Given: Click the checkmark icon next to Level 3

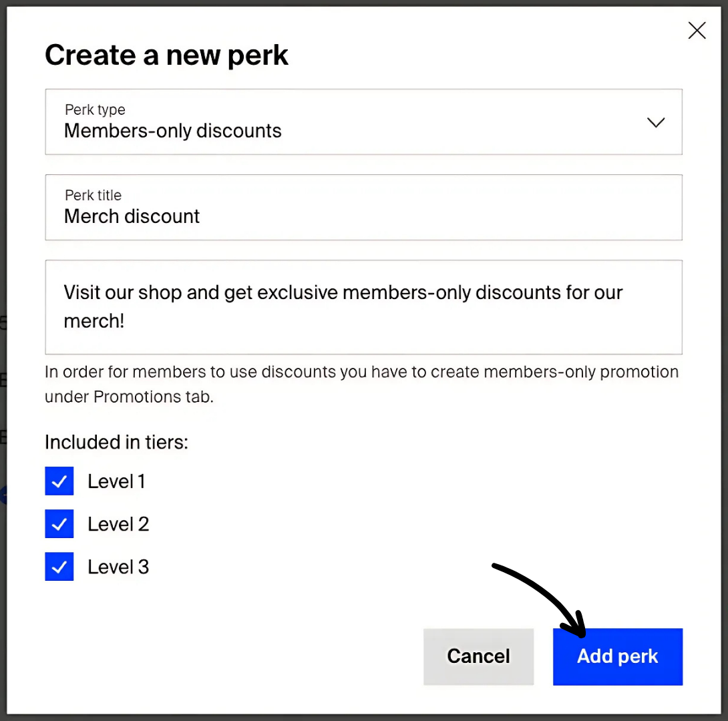Looking at the screenshot, I should (x=59, y=566).
